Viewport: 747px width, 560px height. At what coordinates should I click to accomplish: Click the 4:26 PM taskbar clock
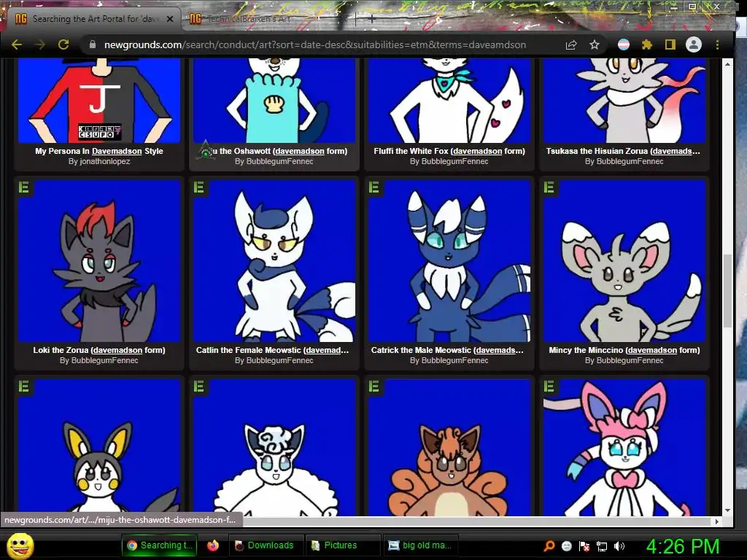click(682, 546)
